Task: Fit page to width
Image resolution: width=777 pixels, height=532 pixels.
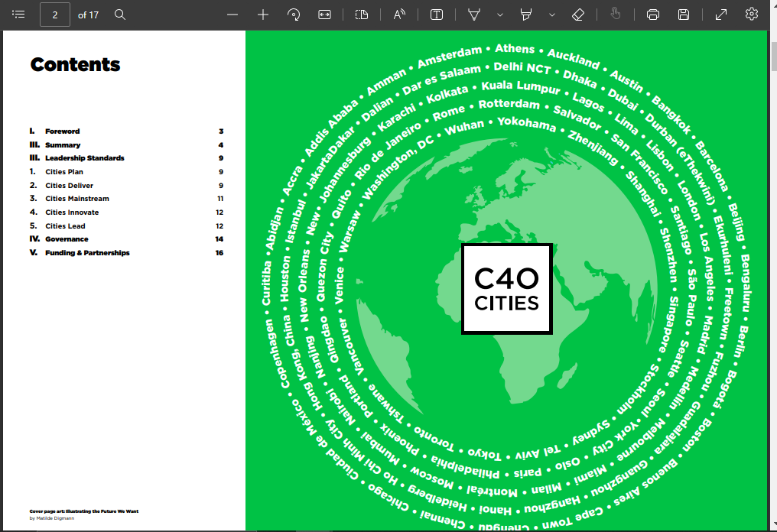Action: (324, 15)
